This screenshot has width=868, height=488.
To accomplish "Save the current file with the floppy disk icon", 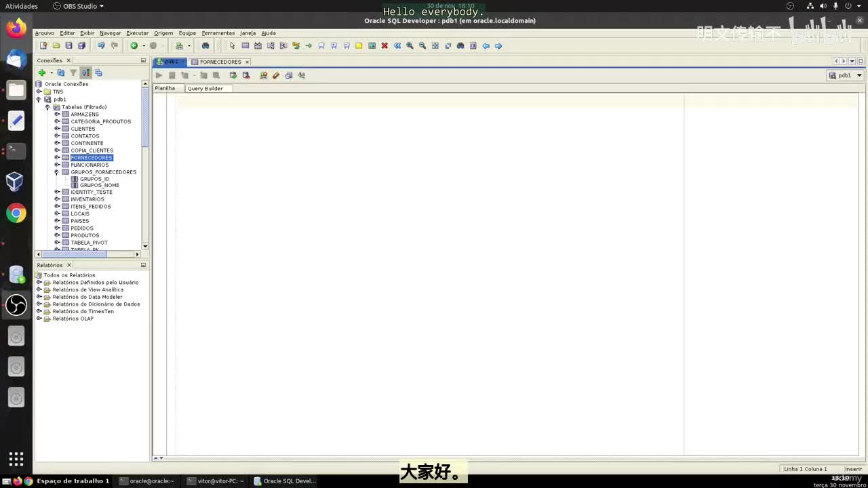I will click(x=68, y=46).
